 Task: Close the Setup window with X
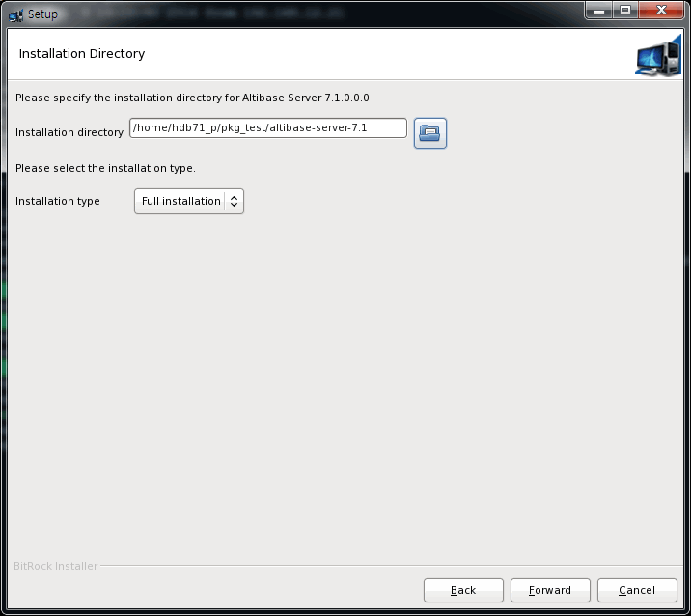[661, 11]
